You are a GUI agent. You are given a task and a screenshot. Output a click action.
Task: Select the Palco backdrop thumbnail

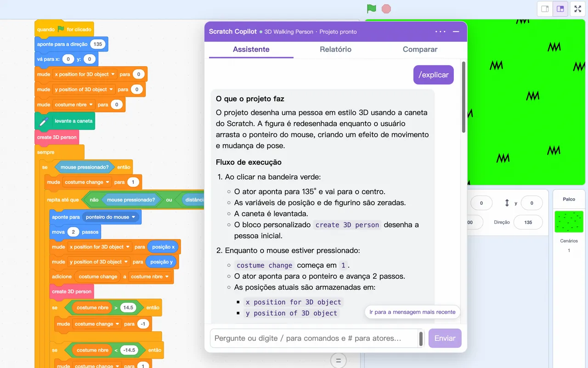coord(569,222)
